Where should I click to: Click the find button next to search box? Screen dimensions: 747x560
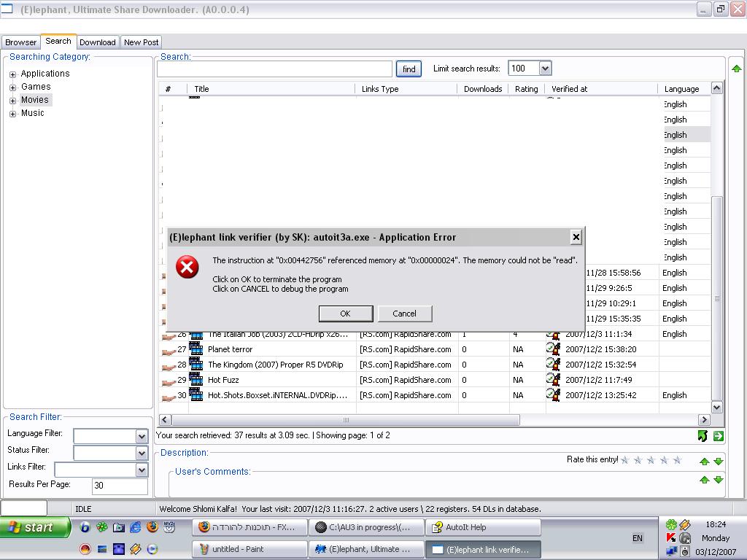pyautogui.click(x=409, y=69)
